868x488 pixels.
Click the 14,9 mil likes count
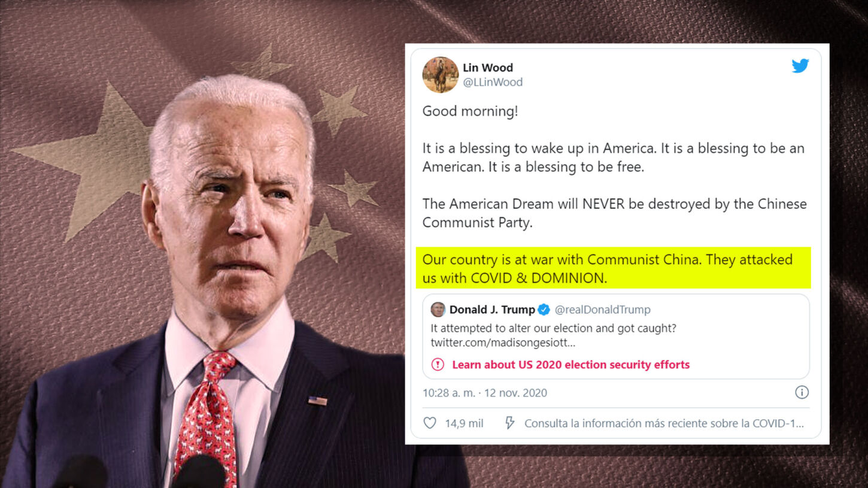click(x=464, y=423)
